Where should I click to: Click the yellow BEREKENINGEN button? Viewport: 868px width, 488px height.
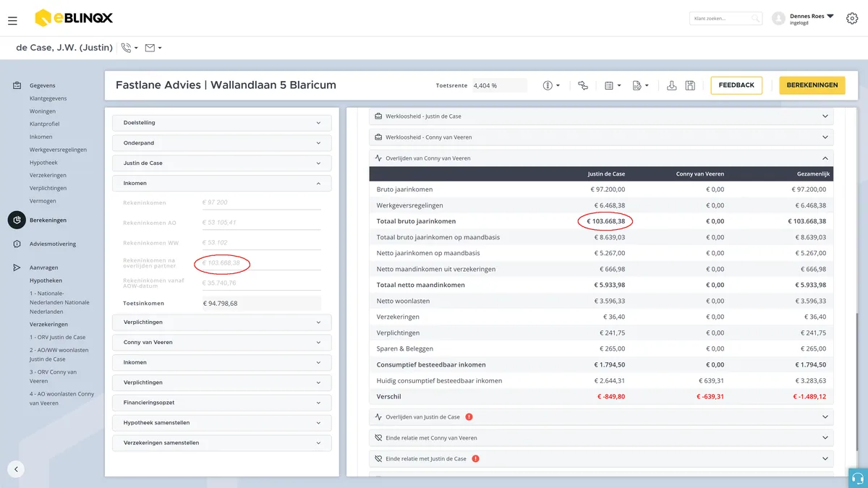tap(812, 85)
